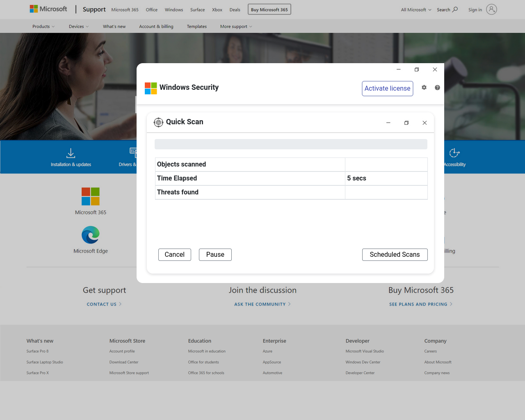The width and height of the screenshot is (525, 420).
Task: Expand the Devices dropdown
Action: pyautogui.click(x=79, y=26)
